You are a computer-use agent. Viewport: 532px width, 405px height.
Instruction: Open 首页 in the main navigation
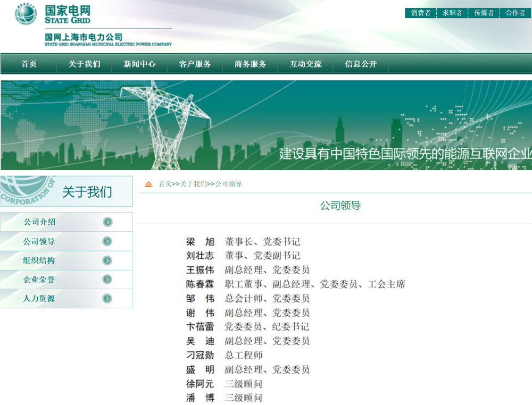coord(29,64)
